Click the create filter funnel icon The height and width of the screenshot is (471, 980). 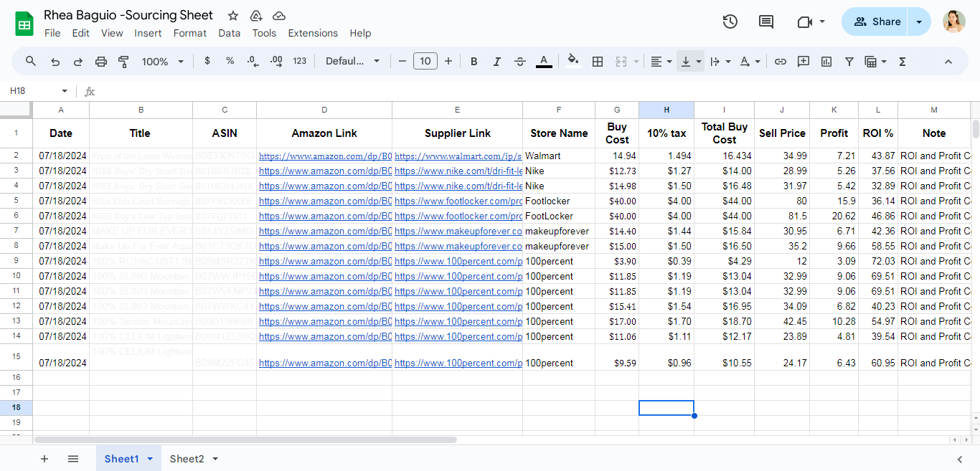click(x=849, y=62)
